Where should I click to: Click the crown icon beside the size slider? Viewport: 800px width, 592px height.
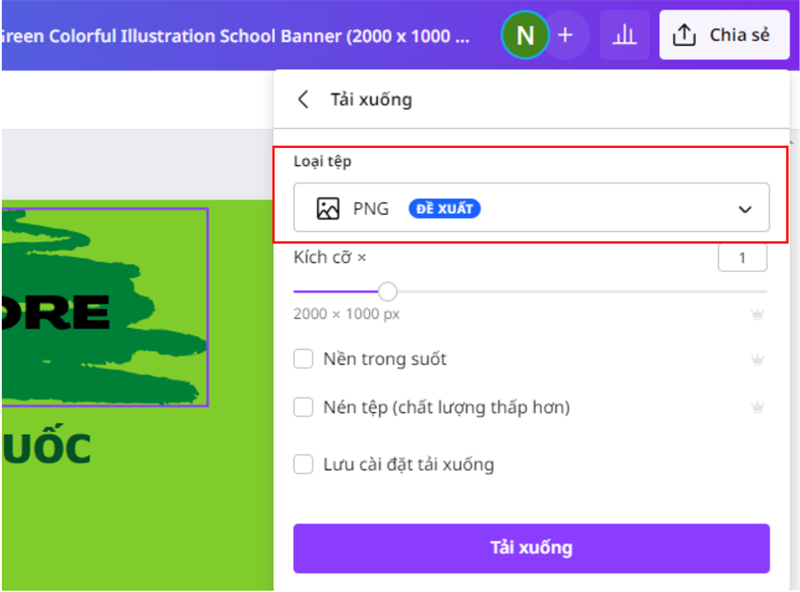(757, 312)
